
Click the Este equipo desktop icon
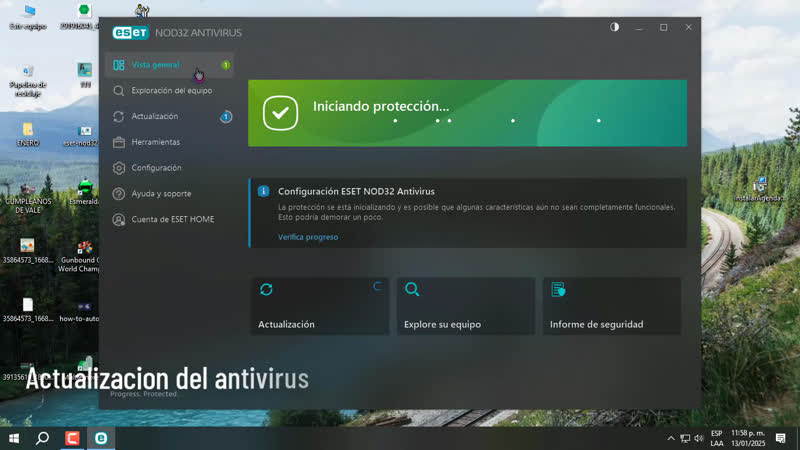coord(28,17)
